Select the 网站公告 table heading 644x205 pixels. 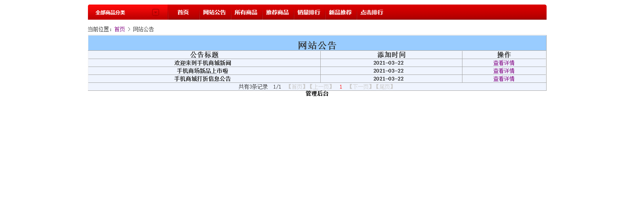coord(317,46)
